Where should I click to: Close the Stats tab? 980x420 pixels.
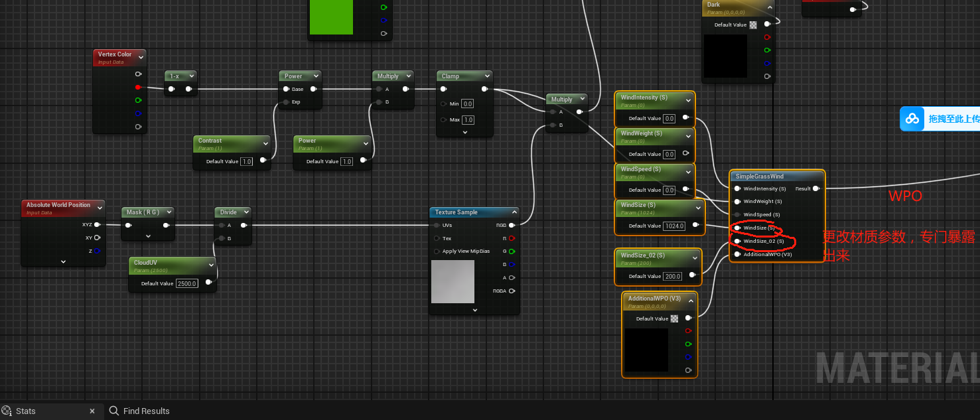coord(92,411)
